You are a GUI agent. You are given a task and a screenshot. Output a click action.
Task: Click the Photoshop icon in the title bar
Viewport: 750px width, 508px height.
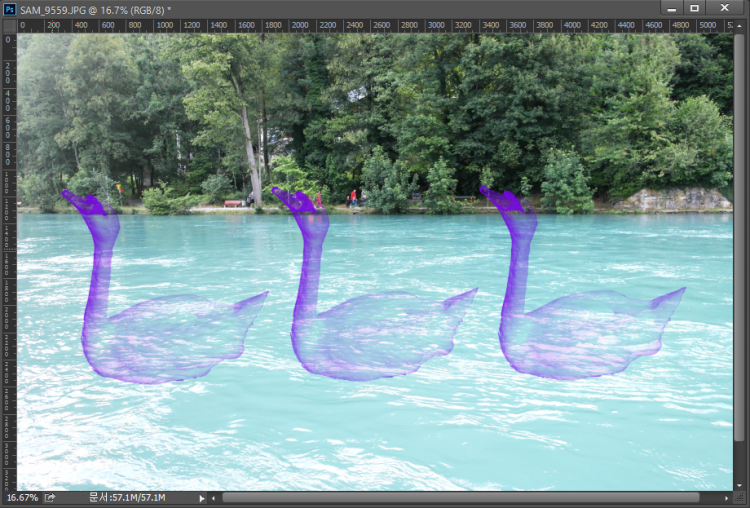point(10,9)
